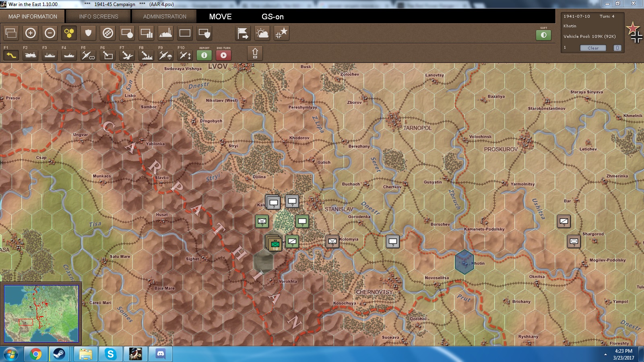Open the Info Screens tab

point(99,16)
